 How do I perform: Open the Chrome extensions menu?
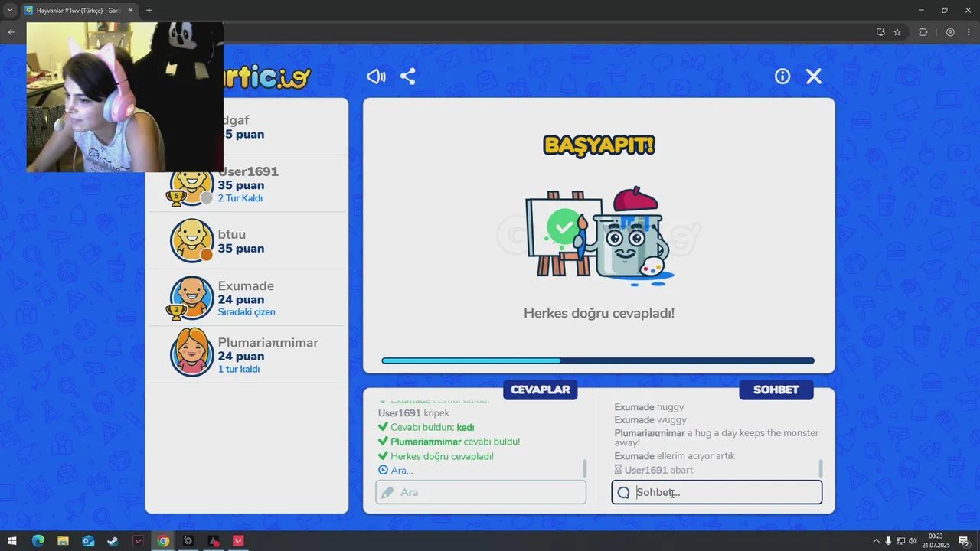pos(923,32)
